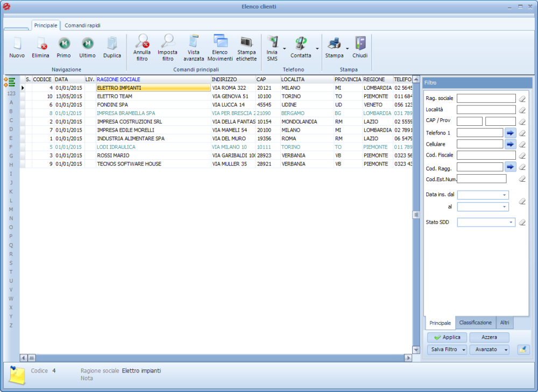This screenshot has width=538, height=392.
Task: Expand the Invia SMS dropdown arrow
Action: (x=284, y=48)
